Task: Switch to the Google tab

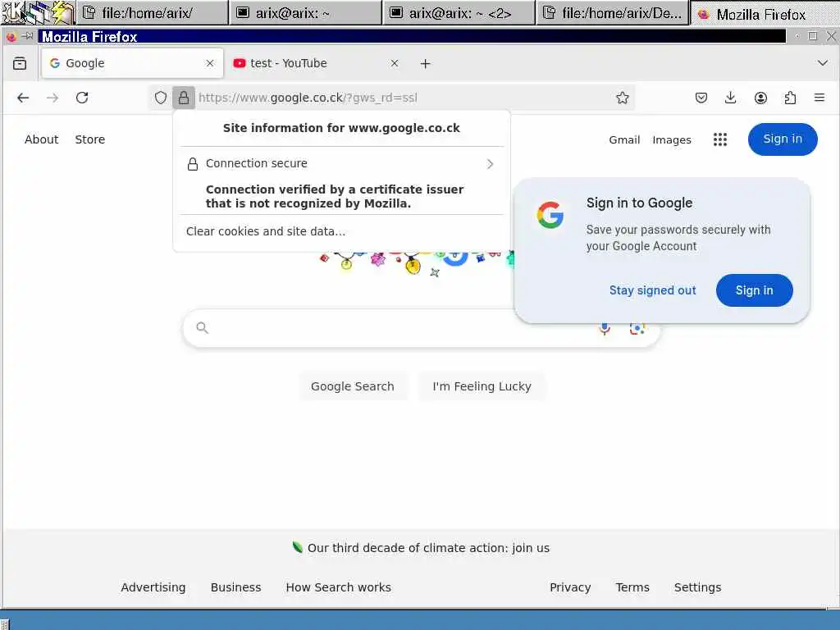Action: coord(132,63)
